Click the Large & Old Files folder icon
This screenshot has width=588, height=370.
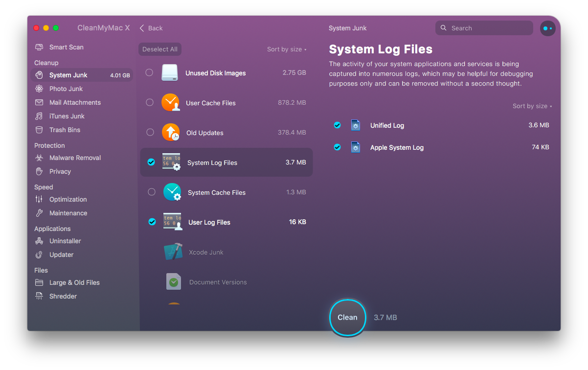(x=39, y=283)
